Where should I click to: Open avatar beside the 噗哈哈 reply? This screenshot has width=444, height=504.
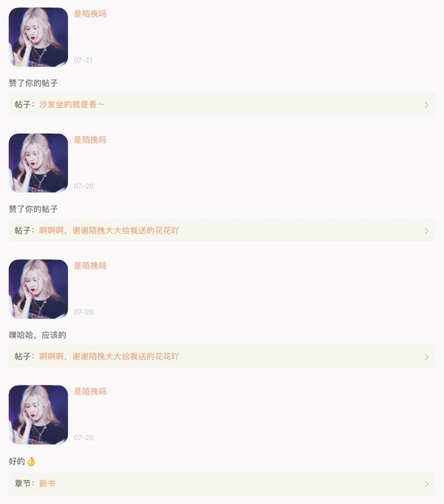38,289
